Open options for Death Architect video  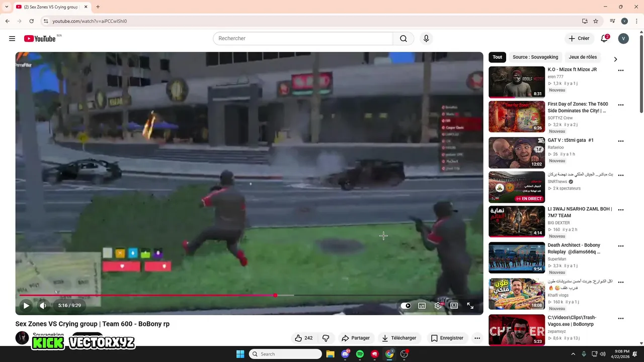[x=620, y=246]
